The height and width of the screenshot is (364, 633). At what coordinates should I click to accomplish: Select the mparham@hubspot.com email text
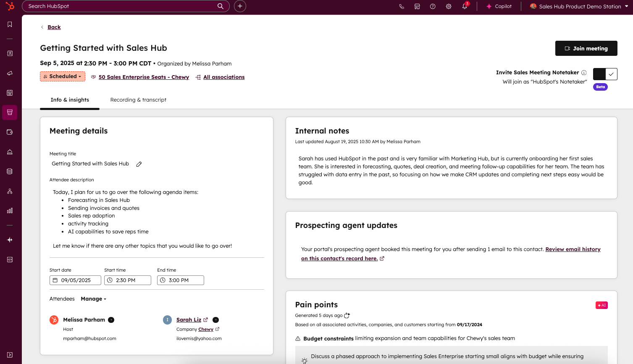(x=89, y=338)
